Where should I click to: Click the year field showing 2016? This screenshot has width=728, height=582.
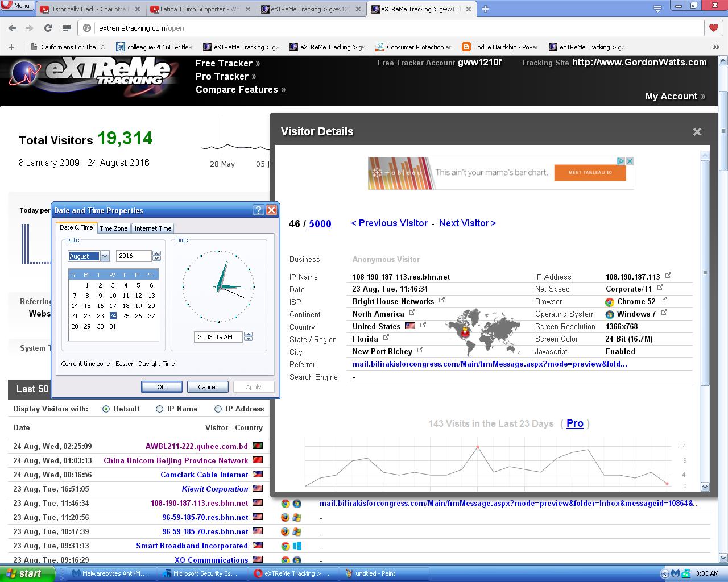pos(134,256)
